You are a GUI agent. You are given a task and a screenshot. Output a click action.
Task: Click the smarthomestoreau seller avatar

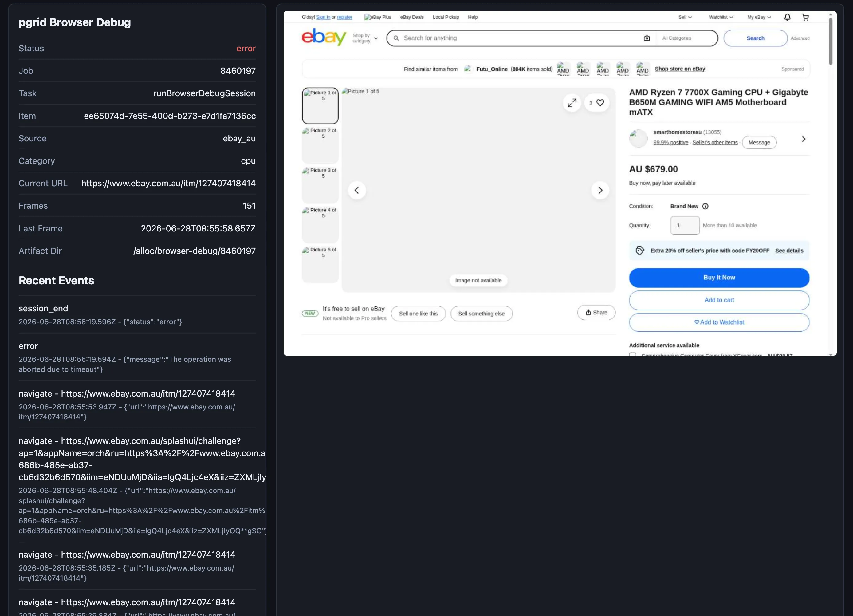click(x=638, y=139)
